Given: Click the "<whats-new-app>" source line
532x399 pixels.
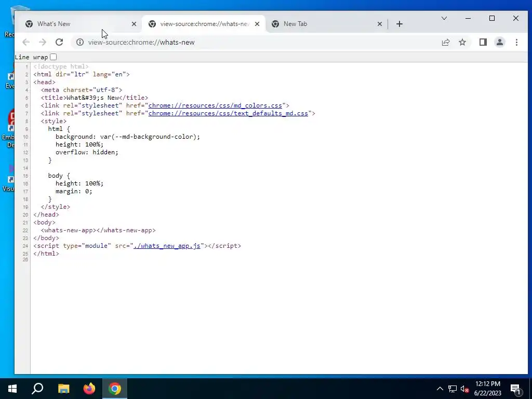Looking at the screenshot, I should (98, 230).
